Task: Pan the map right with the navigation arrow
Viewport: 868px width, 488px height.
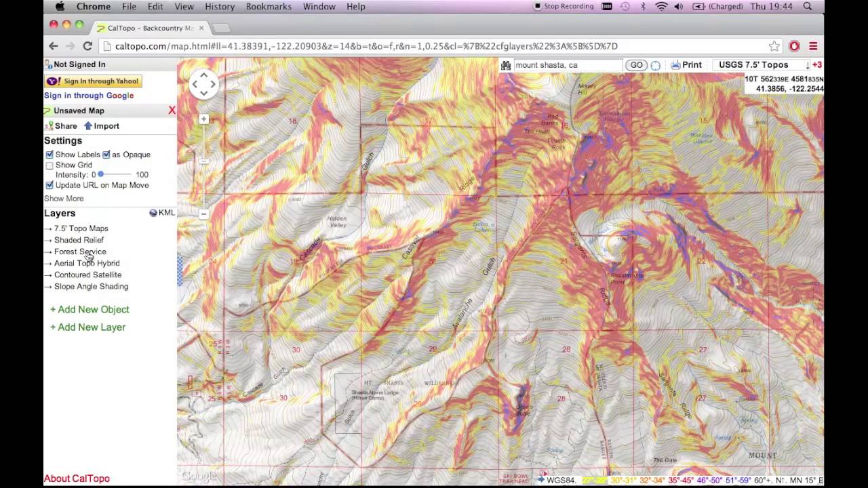Action: (213, 85)
